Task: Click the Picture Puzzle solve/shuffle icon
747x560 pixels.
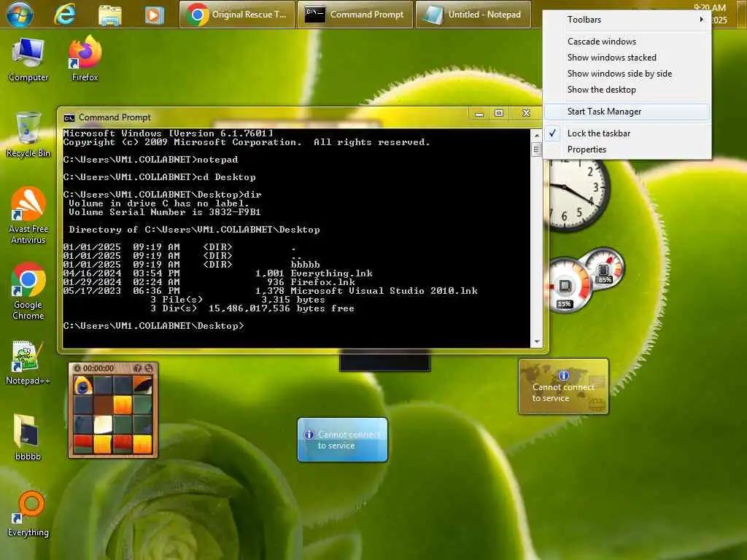Action: point(149,368)
